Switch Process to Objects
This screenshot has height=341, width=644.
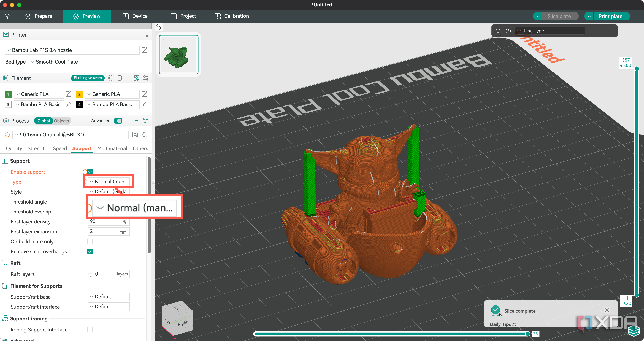(x=61, y=121)
